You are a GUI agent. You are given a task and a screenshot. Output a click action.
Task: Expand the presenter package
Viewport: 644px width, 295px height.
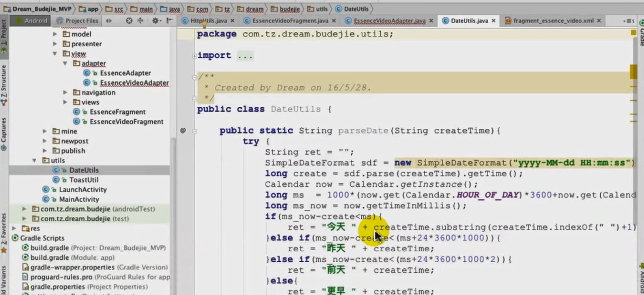[55, 44]
